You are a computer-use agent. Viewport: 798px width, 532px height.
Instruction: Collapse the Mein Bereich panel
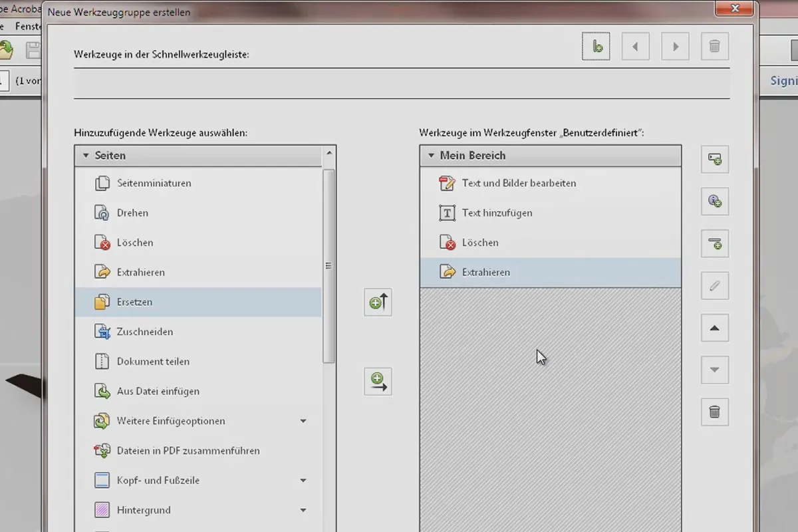[x=431, y=156]
